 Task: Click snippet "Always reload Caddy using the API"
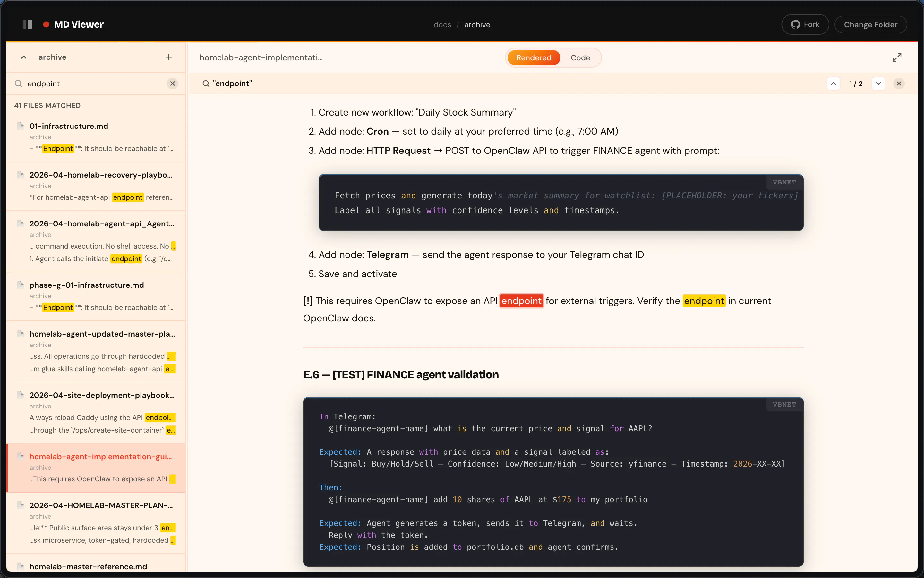click(102, 417)
